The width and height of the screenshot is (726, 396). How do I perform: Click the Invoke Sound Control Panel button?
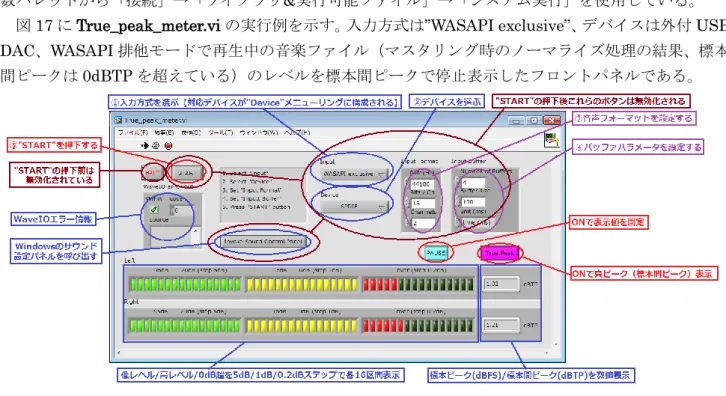[263, 241]
